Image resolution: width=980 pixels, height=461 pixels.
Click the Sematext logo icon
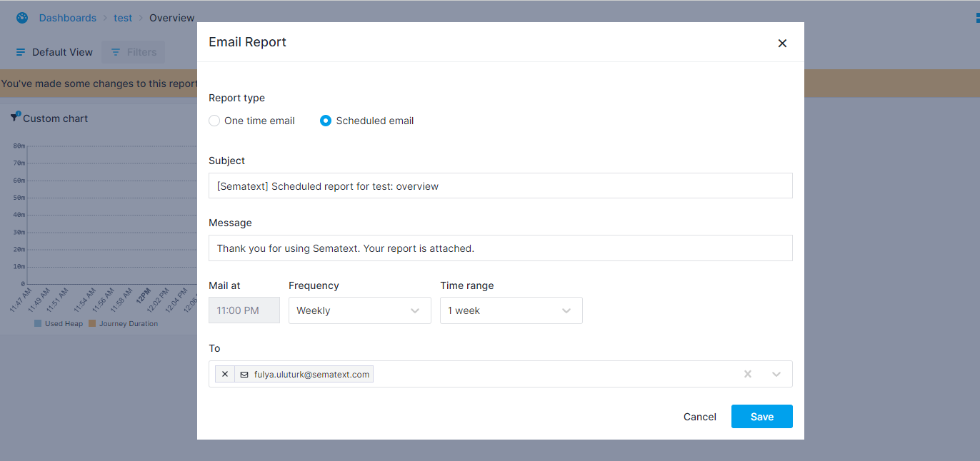click(22, 18)
